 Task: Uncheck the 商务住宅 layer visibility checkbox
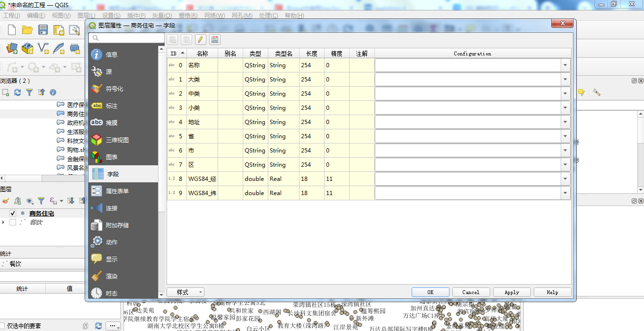13,214
